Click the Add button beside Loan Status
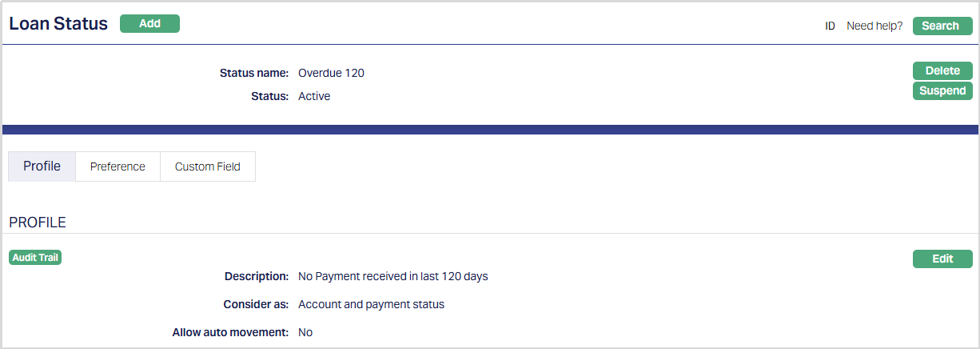The image size is (980, 349). (149, 24)
